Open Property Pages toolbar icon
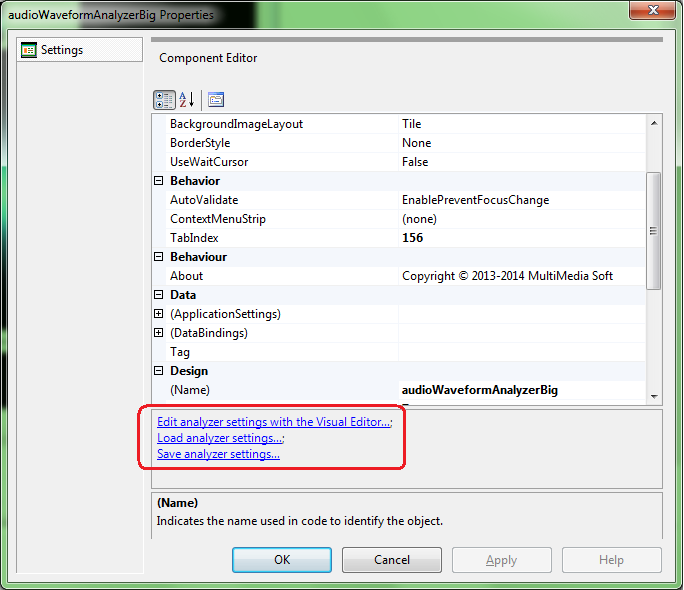 pyautogui.click(x=216, y=100)
